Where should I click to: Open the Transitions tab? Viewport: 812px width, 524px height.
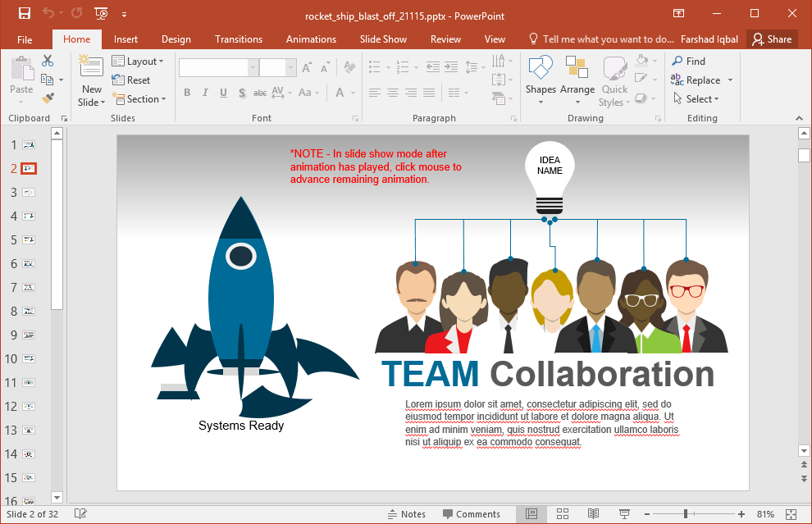point(239,39)
